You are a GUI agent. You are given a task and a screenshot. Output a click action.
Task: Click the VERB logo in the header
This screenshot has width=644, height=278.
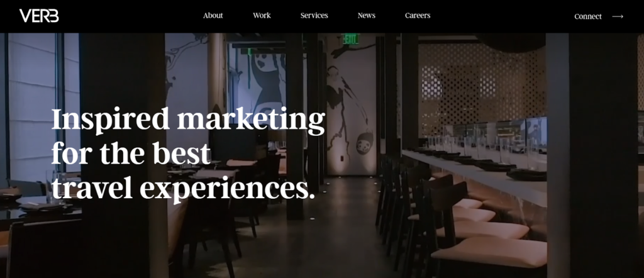(x=39, y=16)
